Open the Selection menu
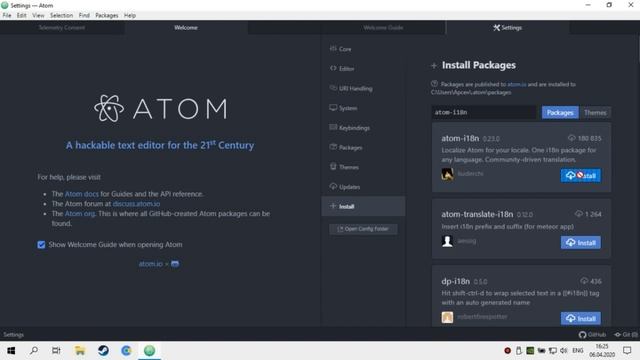This screenshot has width=640, height=360. pyautogui.click(x=62, y=16)
